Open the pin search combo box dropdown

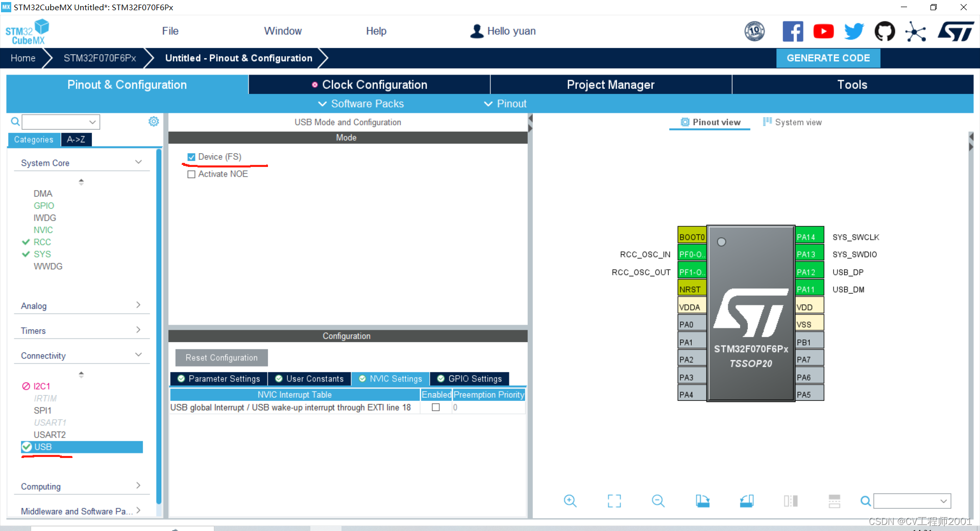coord(944,501)
